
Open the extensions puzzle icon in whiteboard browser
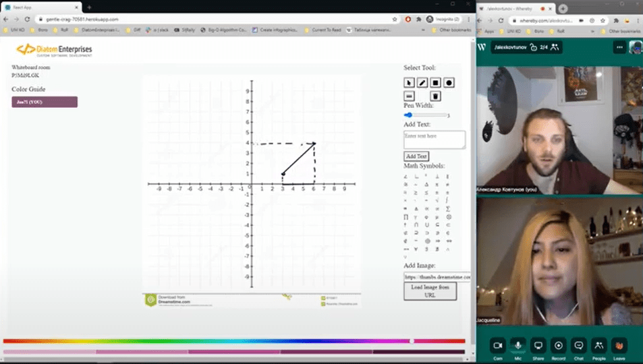click(419, 20)
